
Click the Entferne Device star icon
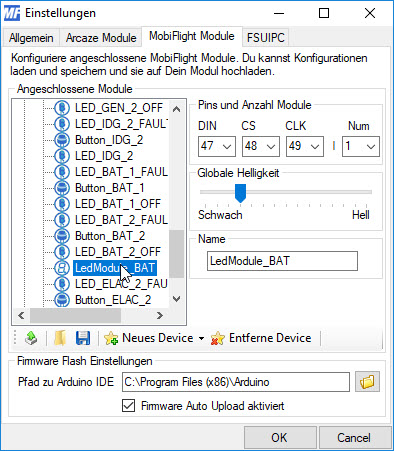coord(218,338)
